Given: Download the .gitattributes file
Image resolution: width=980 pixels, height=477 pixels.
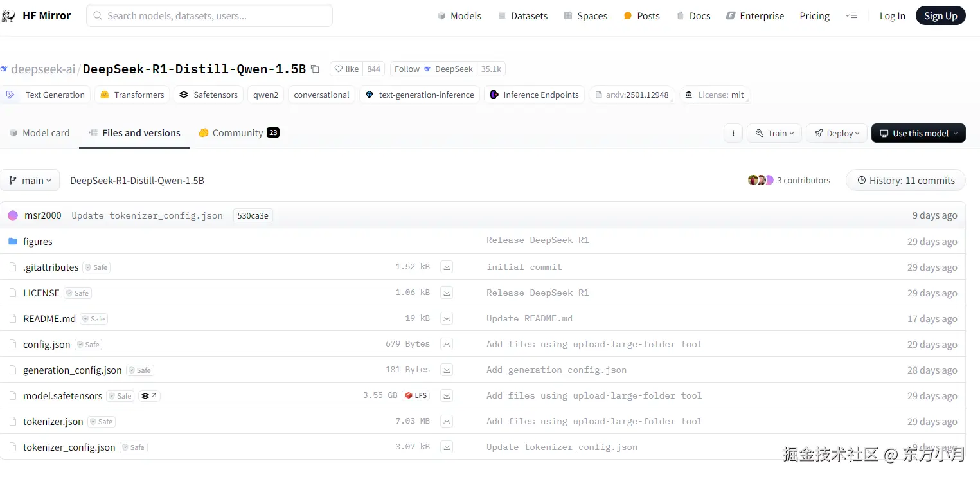Looking at the screenshot, I should pyautogui.click(x=447, y=267).
